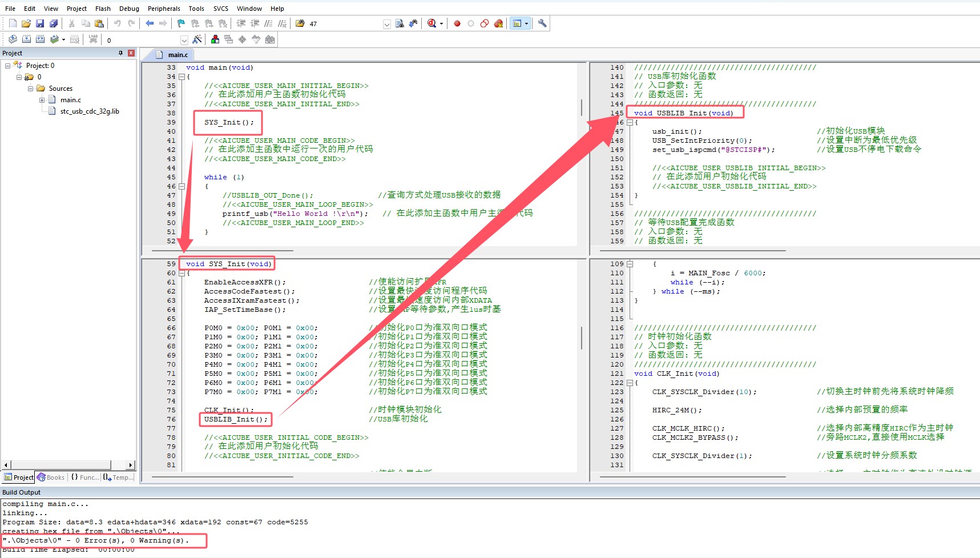Unindent the selected lines

tap(255, 23)
